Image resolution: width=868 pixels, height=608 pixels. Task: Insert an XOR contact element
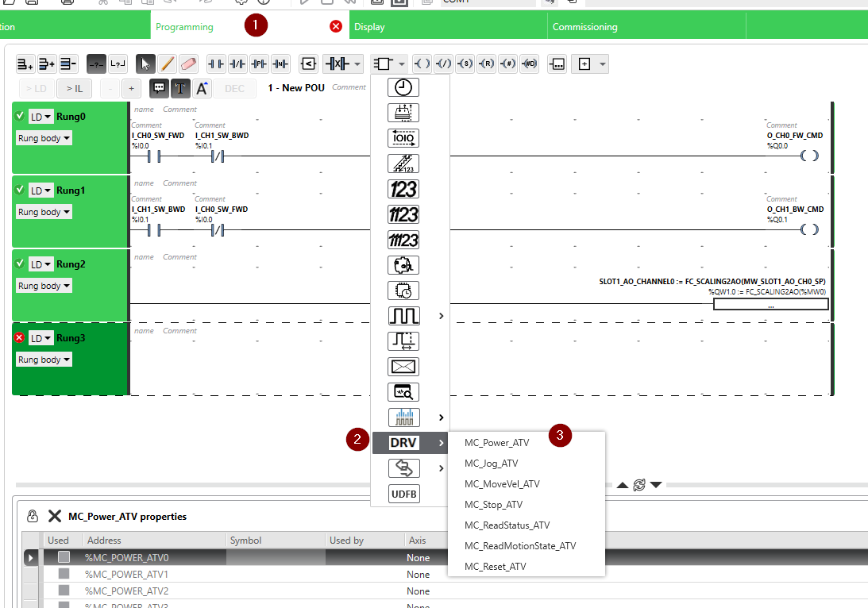[337, 64]
